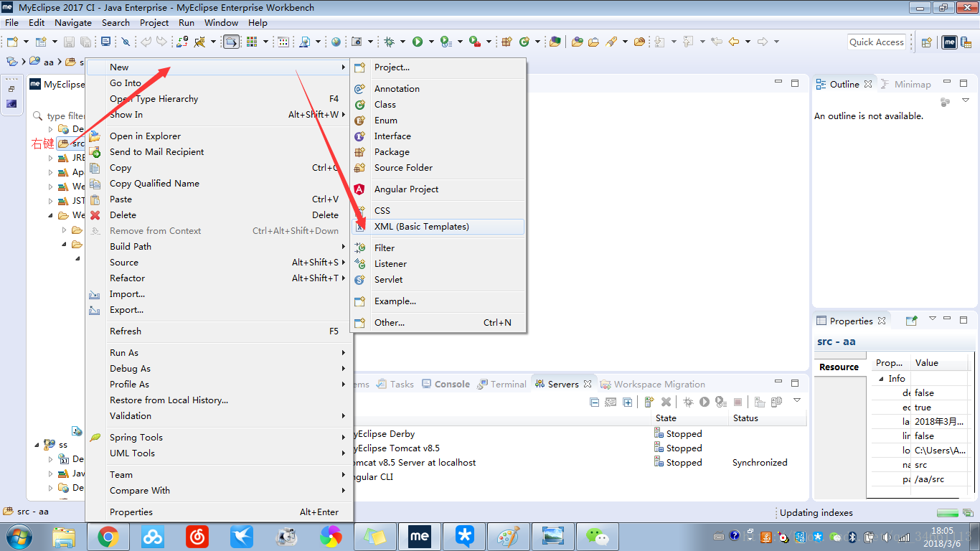980x551 pixels.
Task: Click the New Java Package toolbar icon
Action: coord(507,42)
